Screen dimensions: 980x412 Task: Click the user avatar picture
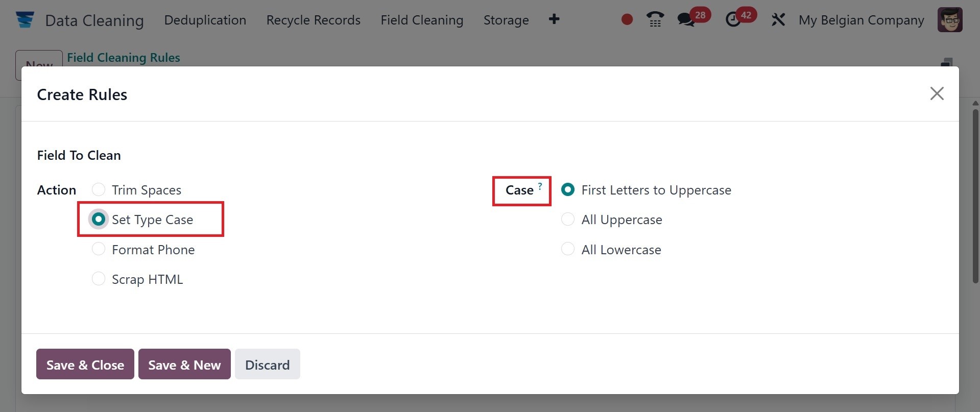click(x=950, y=19)
